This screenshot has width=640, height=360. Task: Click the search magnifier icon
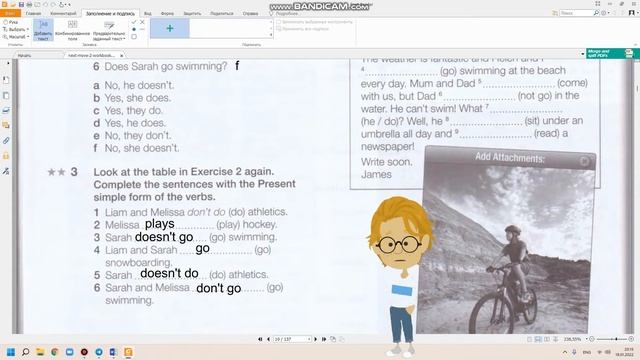tap(596, 13)
